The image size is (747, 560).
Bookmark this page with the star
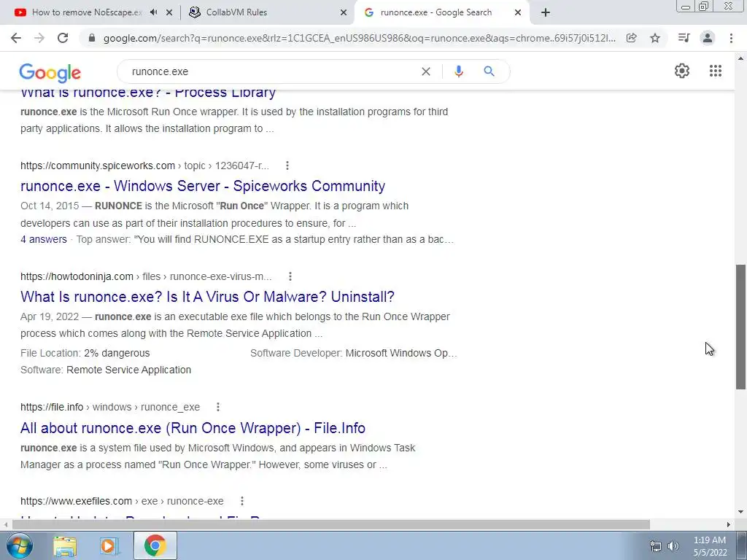pos(655,38)
